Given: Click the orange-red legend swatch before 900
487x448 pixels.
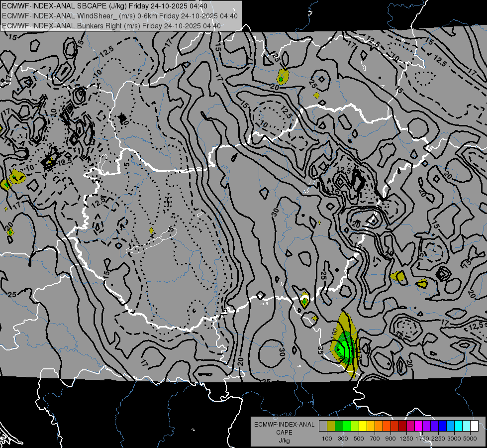Looking at the screenshot, I should (x=387, y=426).
